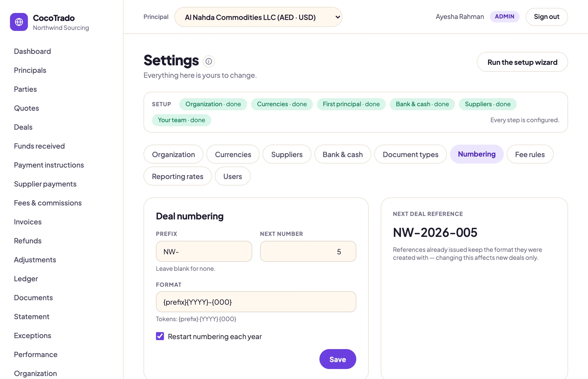Go to Refunds in the sidebar
Viewport: 588px width, 379px height.
pos(28,241)
